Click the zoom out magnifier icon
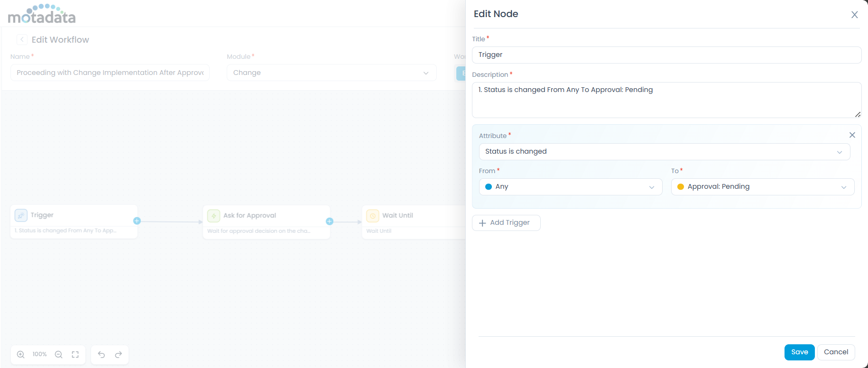The image size is (868, 368). click(x=59, y=355)
